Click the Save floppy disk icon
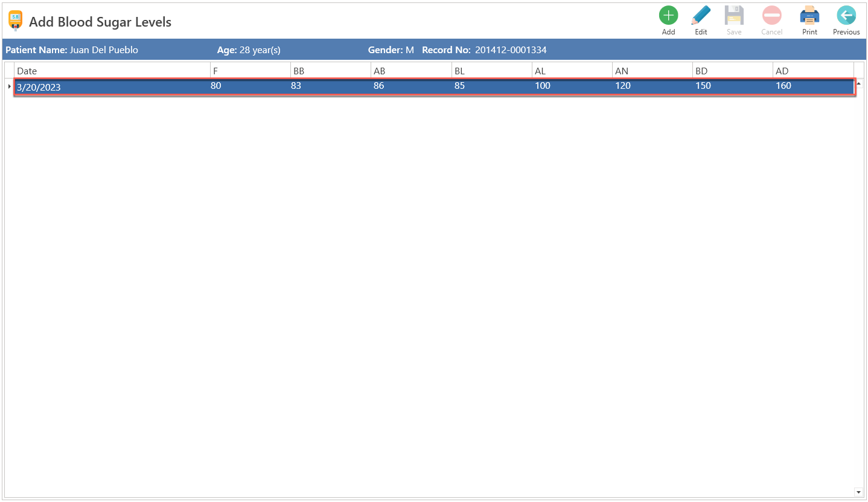 pos(734,16)
